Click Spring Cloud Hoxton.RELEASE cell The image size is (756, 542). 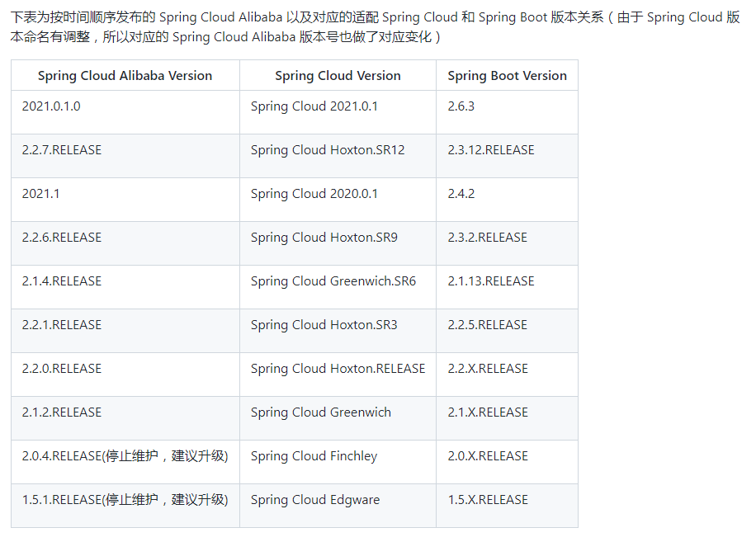[x=338, y=375]
